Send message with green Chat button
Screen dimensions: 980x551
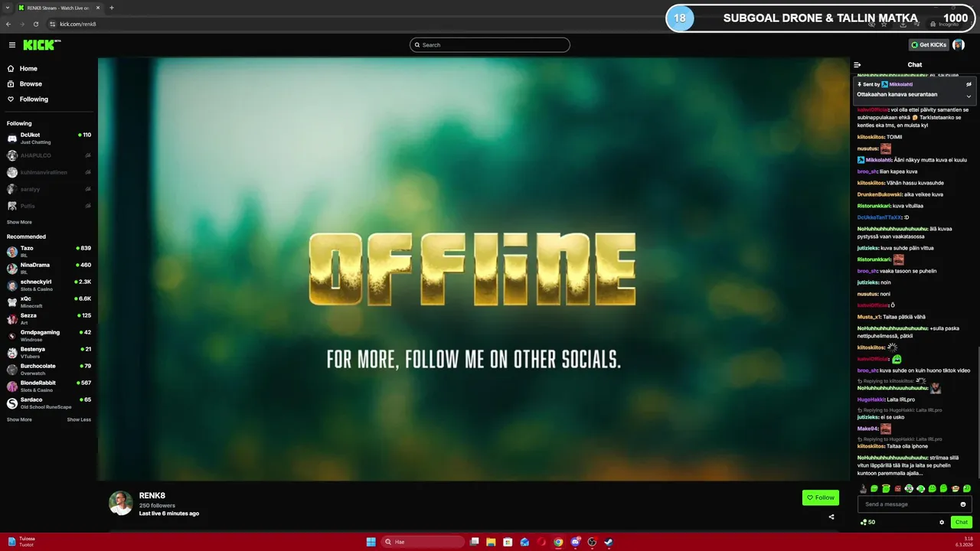click(x=961, y=523)
